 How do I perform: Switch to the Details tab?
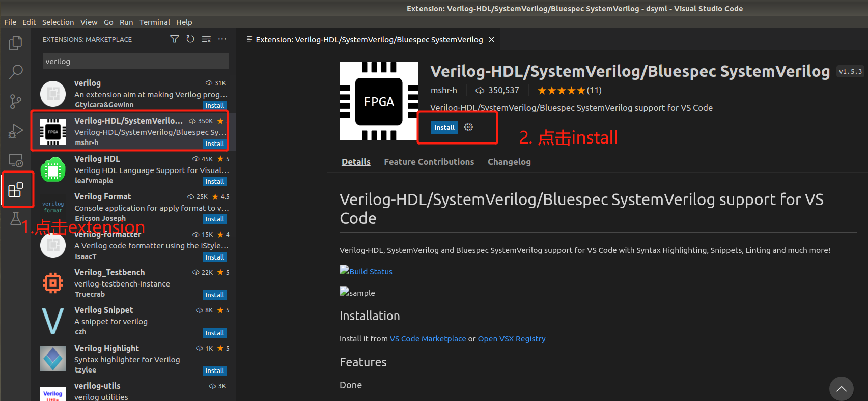[356, 162]
